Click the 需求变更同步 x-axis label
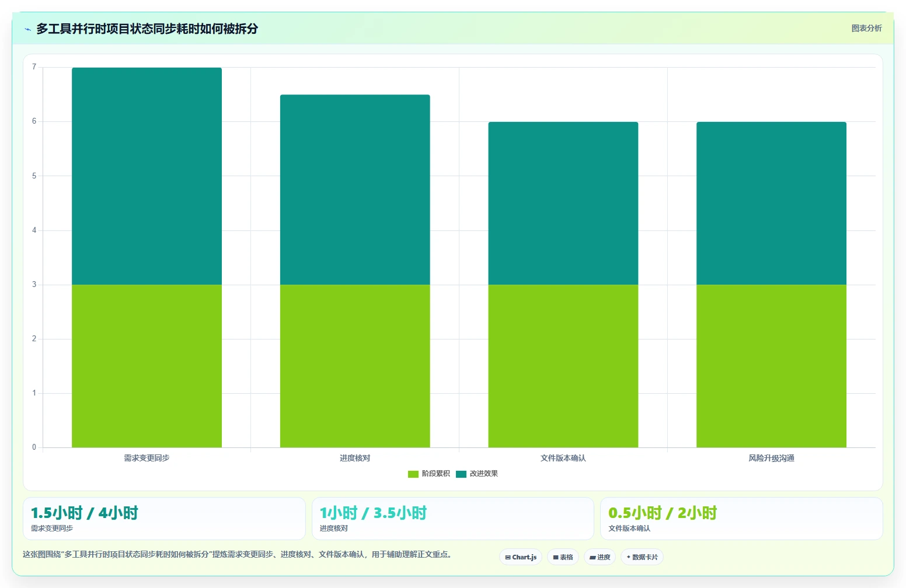 pos(147,458)
